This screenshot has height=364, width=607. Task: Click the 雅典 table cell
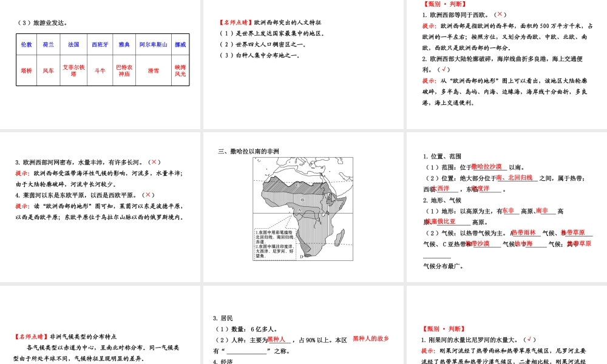click(x=124, y=44)
